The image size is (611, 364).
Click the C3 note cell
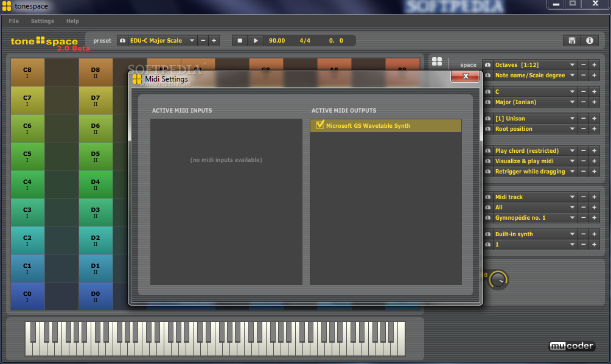(27, 212)
